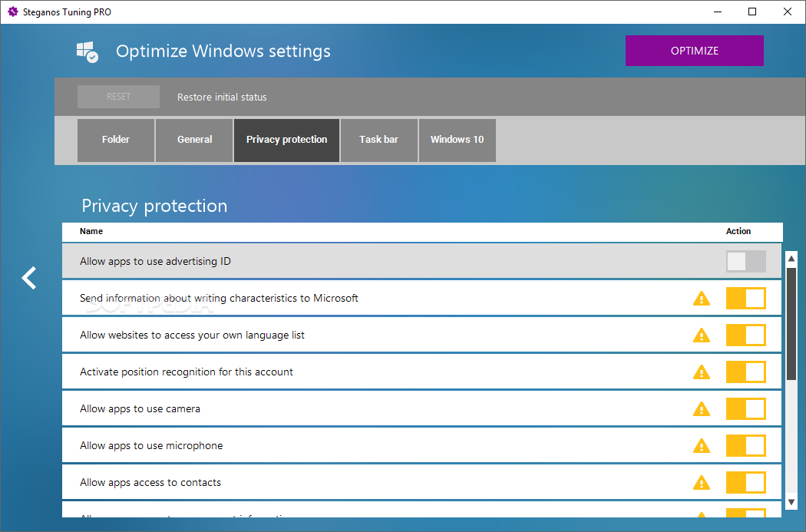This screenshot has width=806, height=532.
Task: Click the 'Restore initial status' label
Action: coord(222,97)
